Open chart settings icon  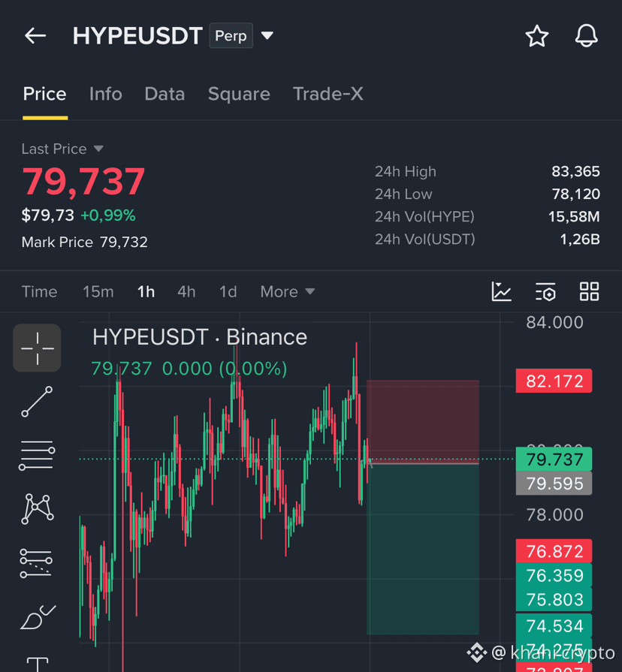point(545,292)
